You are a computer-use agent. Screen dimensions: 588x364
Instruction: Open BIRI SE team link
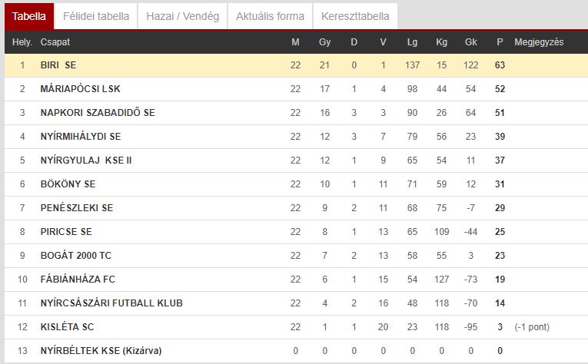(x=58, y=65)
